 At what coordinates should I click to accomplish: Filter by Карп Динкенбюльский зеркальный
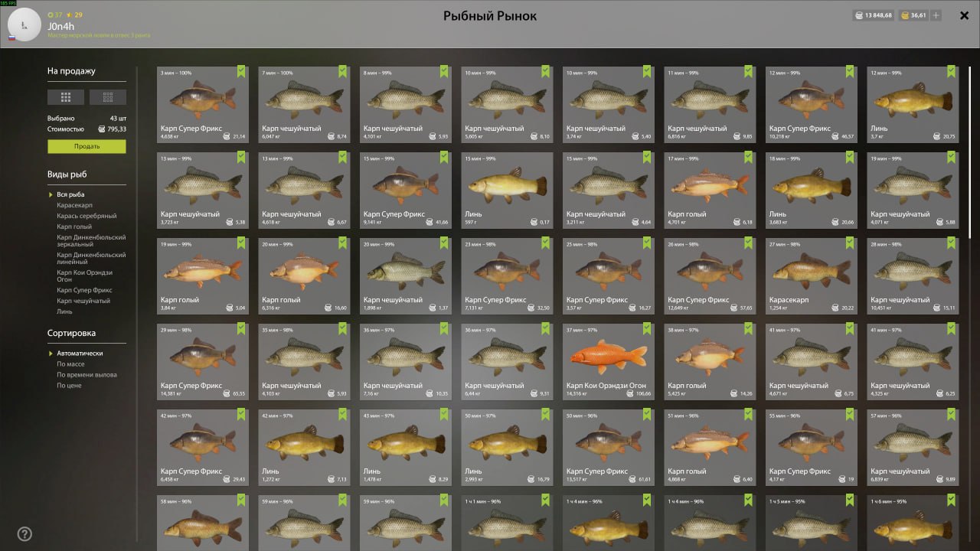(x=91, y=240)
